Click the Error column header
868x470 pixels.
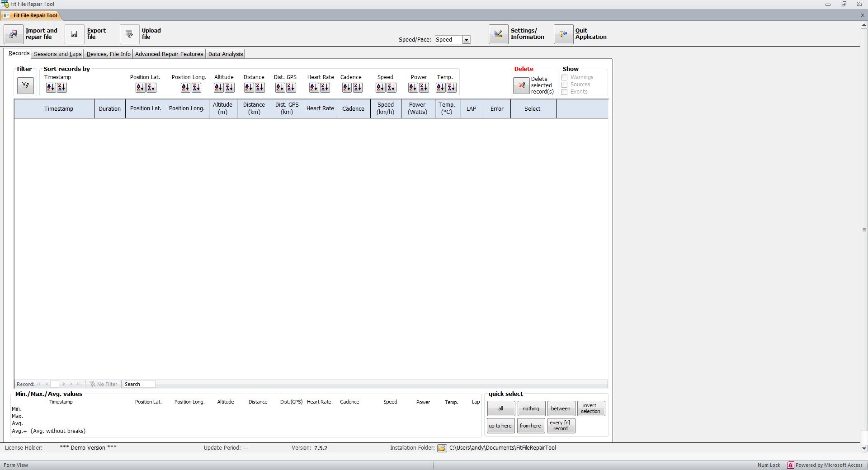pos(497,109)
